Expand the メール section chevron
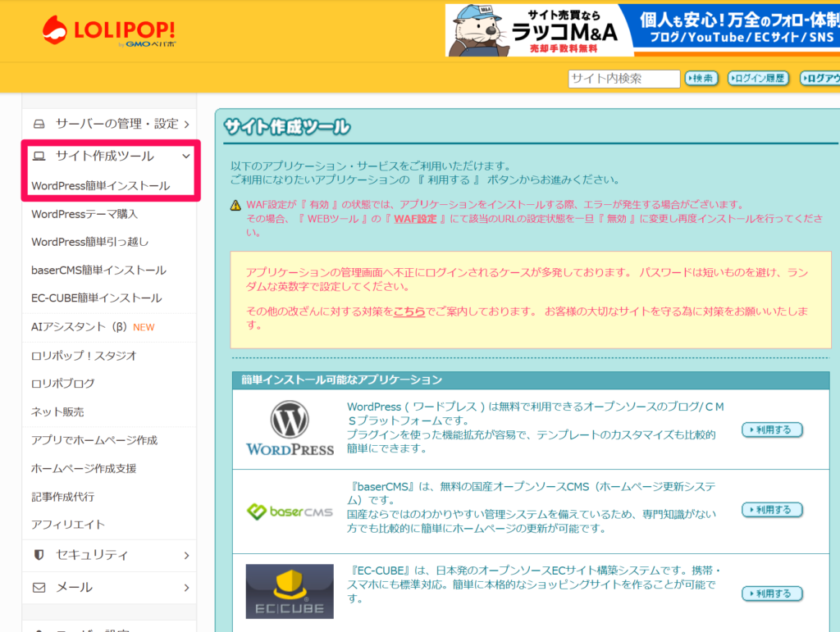Image resolution: width=840 pixels, height=632 pixels. pyautogui.click(x=187, y=588)
